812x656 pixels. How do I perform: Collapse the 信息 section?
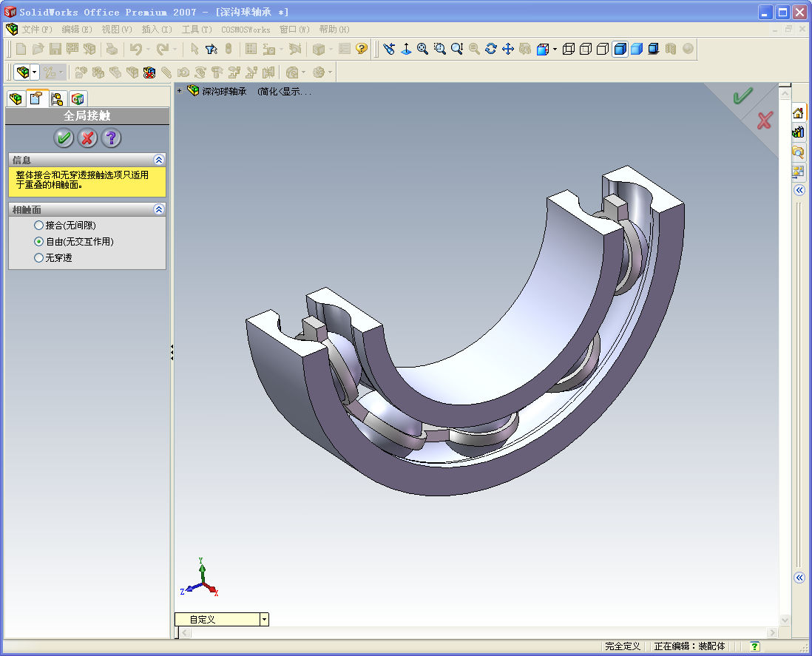click(x=159, y=160)
